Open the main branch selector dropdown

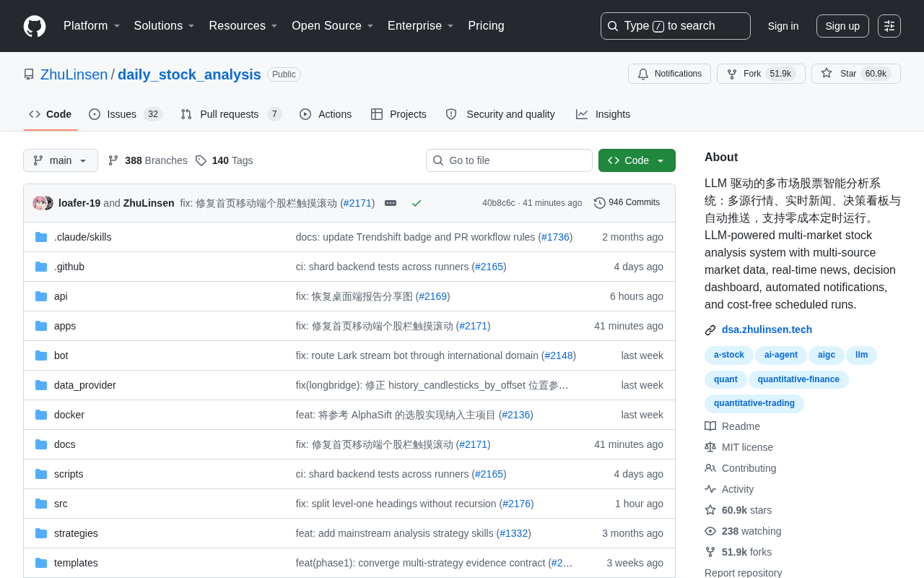pyautogui.click(x=61, y=160)
